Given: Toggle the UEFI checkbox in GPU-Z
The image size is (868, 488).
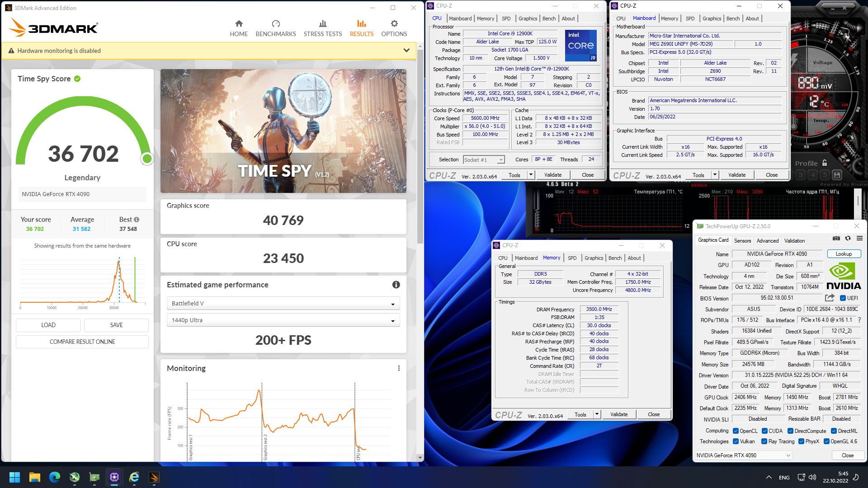Looking at the screenshot, I should pos(843,298).
